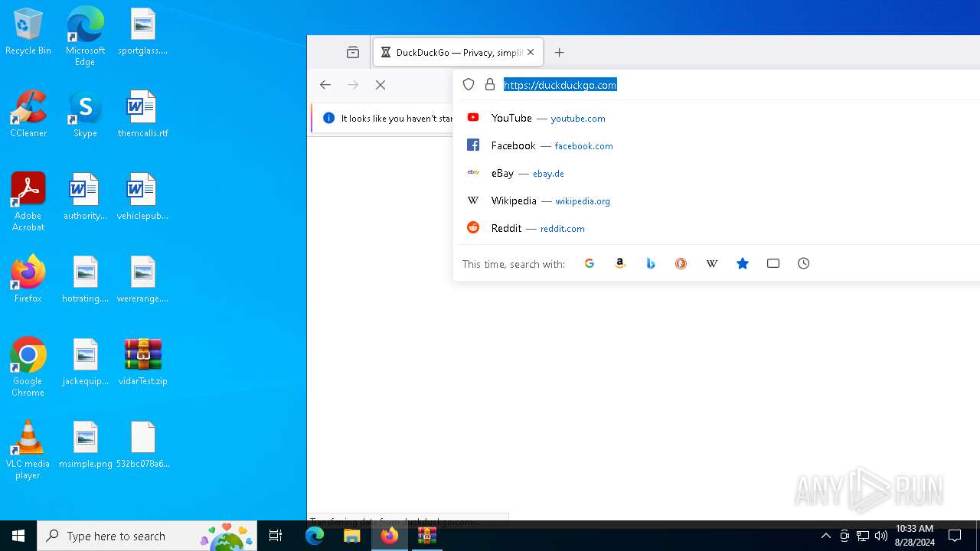980x551 pixels.
Task: Stop loading the page
Action: [x=381, y=85]
